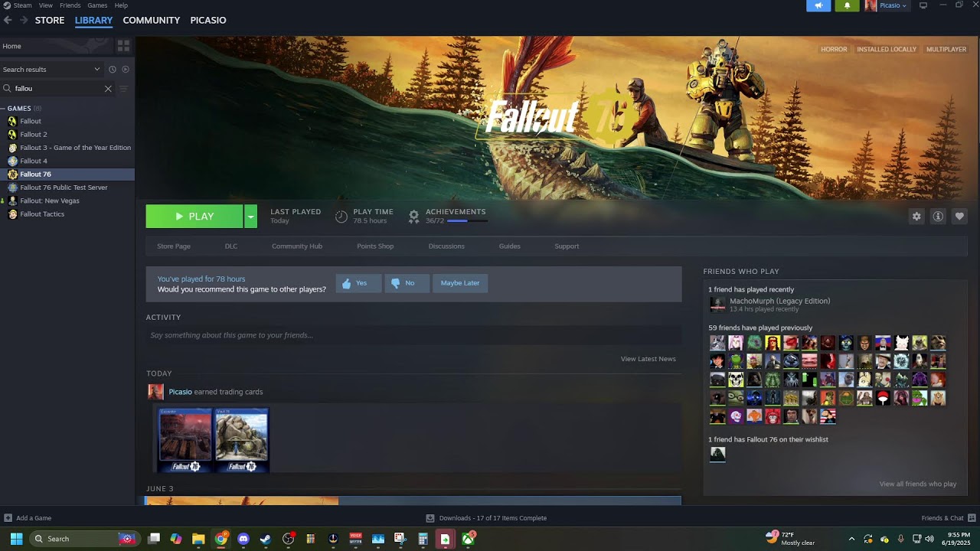Open the Community Hub link
The image size is (980, 551).
click(297, 246)
